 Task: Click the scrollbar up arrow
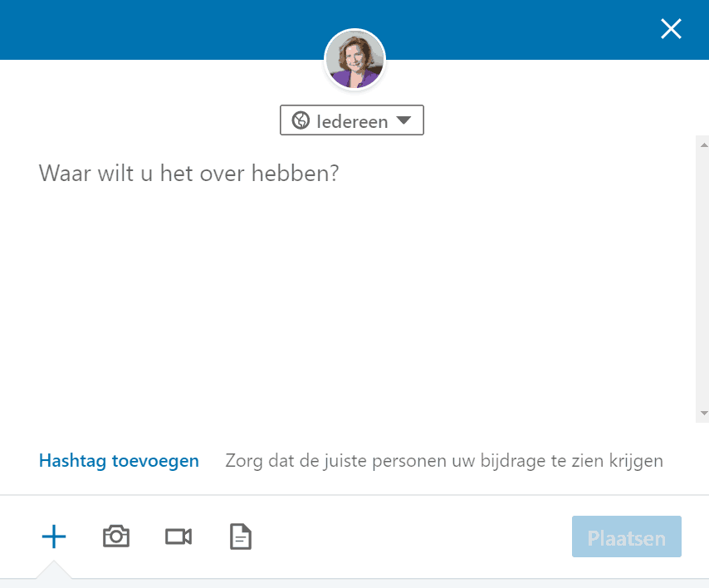pyautogui.click(x=703, y=145)
